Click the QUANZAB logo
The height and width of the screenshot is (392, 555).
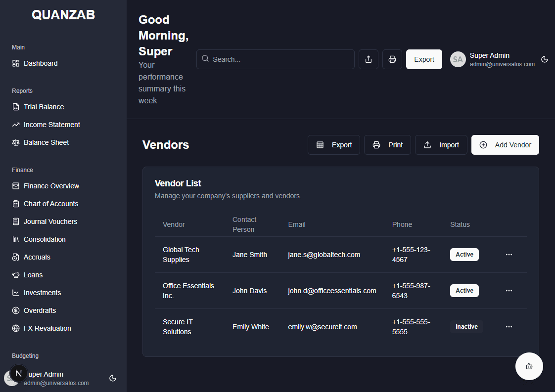click(63, 15)
